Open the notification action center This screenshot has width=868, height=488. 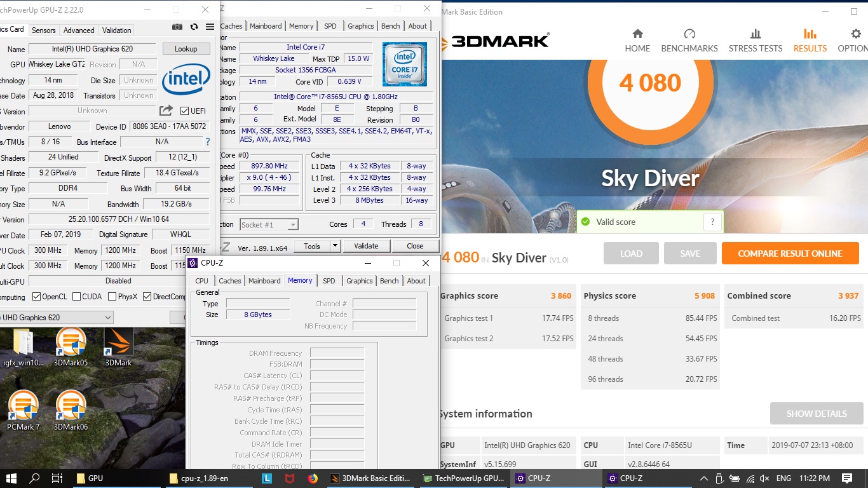pyautogui.click(x=847, y=478)
